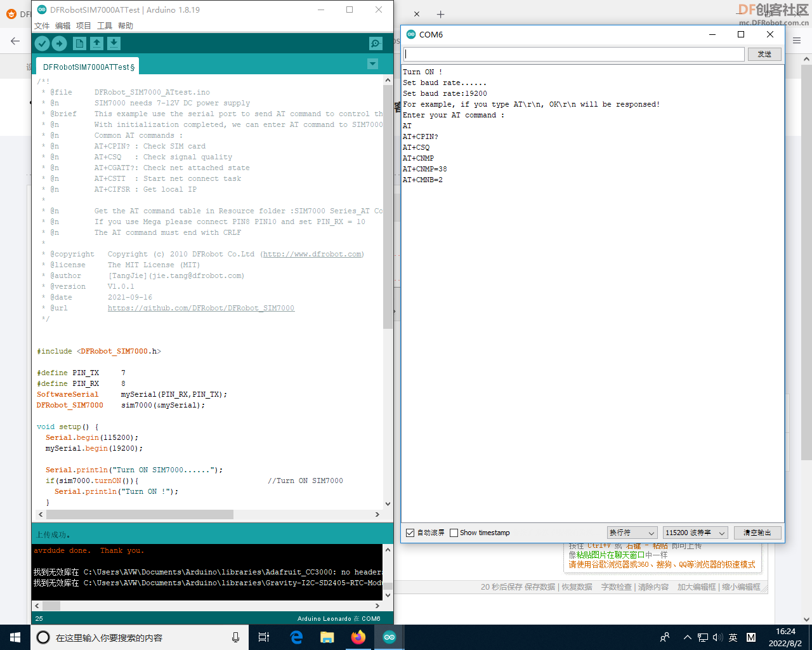Open a sketch using the Open toolbar icon
The width and height of the screenshot is (812, 650).
(x=96, y=43)
